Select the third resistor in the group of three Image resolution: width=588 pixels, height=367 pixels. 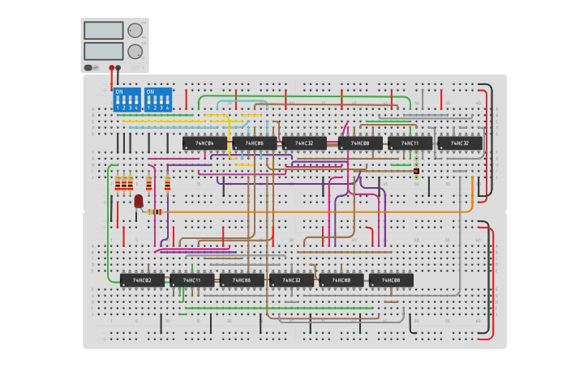tap(130, 183)
